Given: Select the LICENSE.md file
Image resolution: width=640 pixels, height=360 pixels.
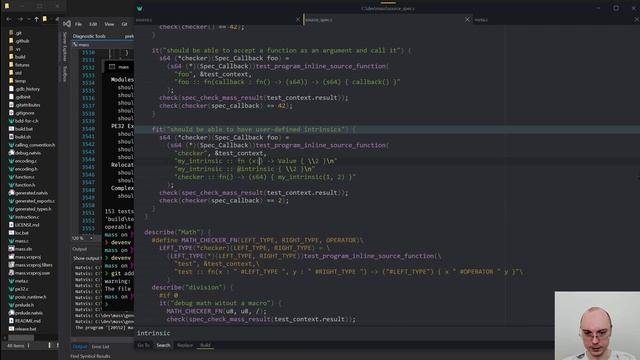Looking at the screenshot, I should (24, 225).
